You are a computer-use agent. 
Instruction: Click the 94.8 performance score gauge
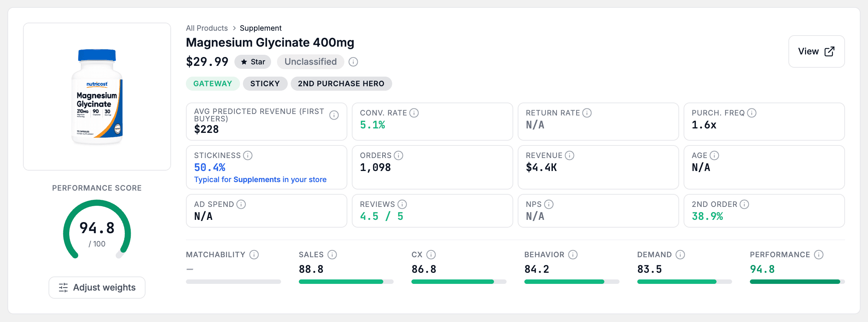point(97,229)
